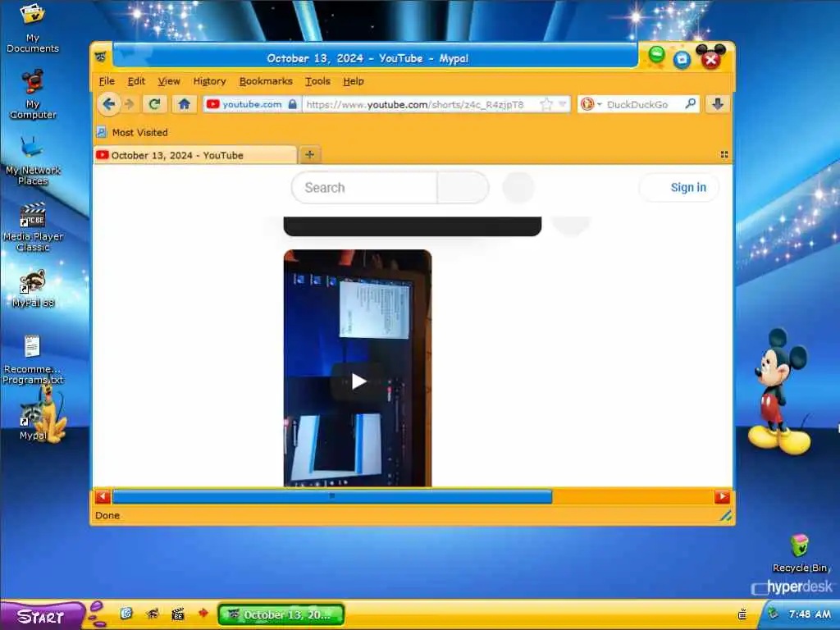Screen dimensions: 840x630
Task: Click the round voice search button
Action: [518, 188]
